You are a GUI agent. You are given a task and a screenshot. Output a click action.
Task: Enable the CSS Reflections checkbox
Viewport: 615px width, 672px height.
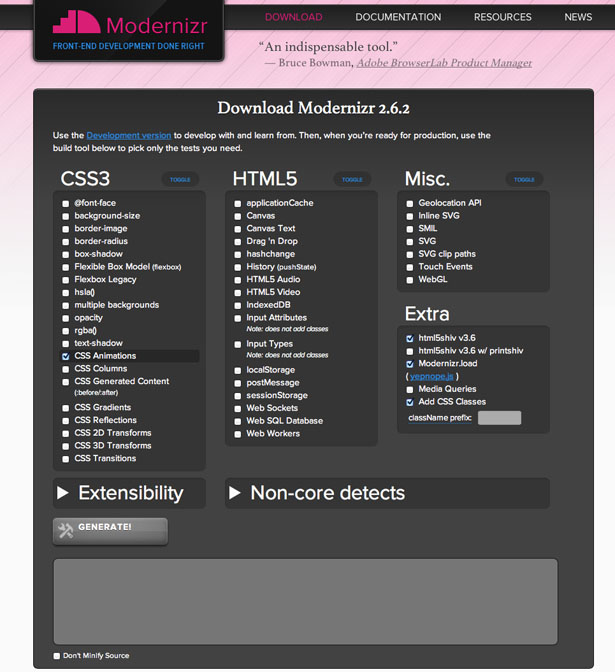tap(66, 421)
